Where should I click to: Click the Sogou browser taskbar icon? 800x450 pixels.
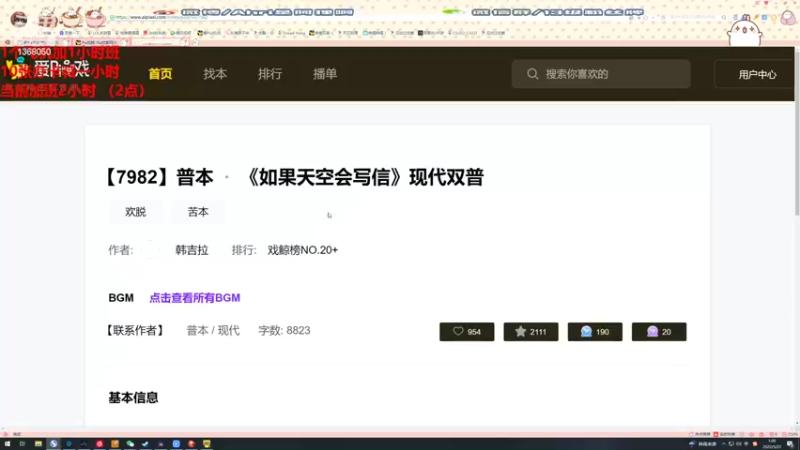(x=54, y=444)
